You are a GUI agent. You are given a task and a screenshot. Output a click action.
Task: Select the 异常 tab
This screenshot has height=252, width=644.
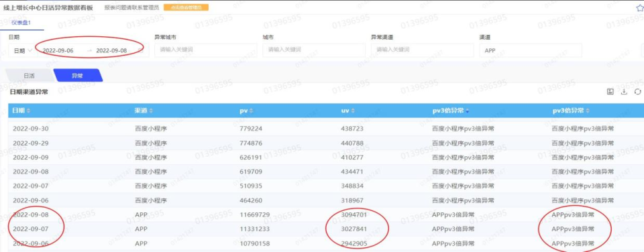(x=78, y=76)
